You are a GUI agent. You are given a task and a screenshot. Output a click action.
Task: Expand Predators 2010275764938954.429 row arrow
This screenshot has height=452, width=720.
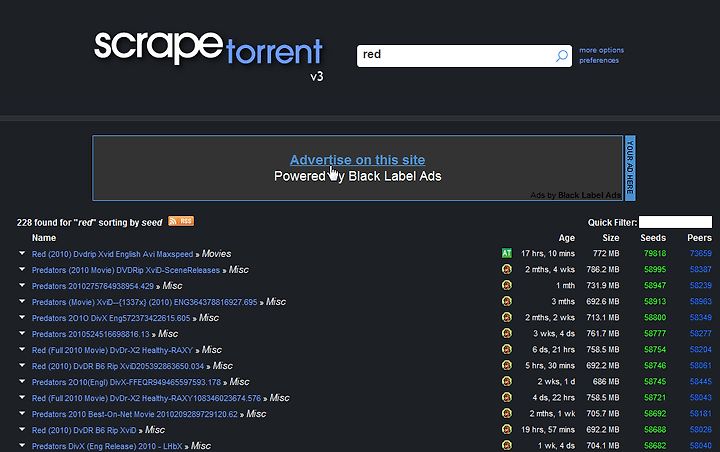coord(22,285)
